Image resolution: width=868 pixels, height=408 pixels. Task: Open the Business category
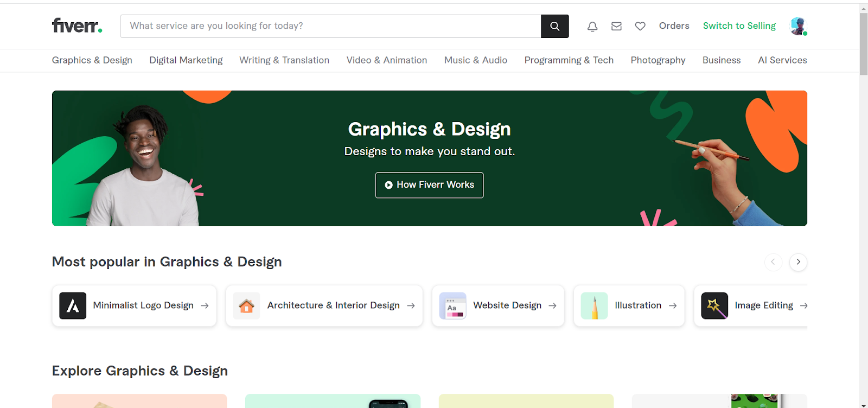(722, 60)
